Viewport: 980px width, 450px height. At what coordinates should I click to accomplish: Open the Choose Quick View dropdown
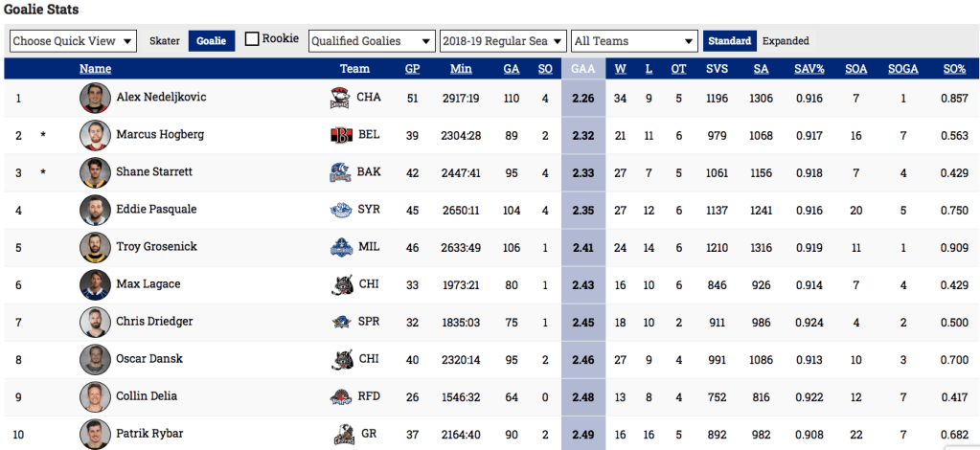coord(74,41)
